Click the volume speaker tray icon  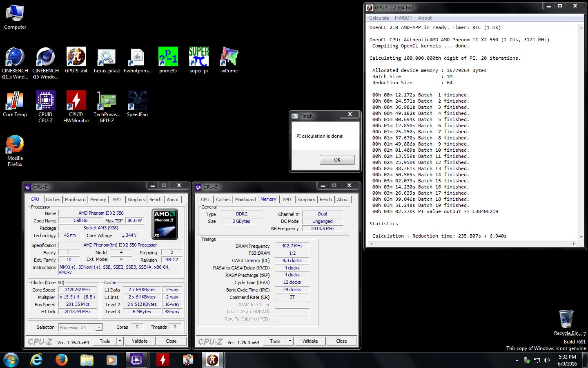coord(547,360)
